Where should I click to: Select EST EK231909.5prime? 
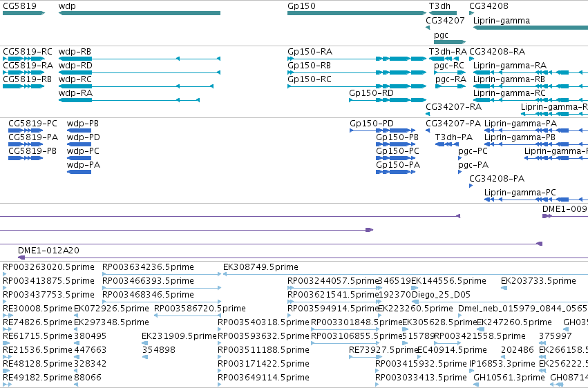(145, 343)
